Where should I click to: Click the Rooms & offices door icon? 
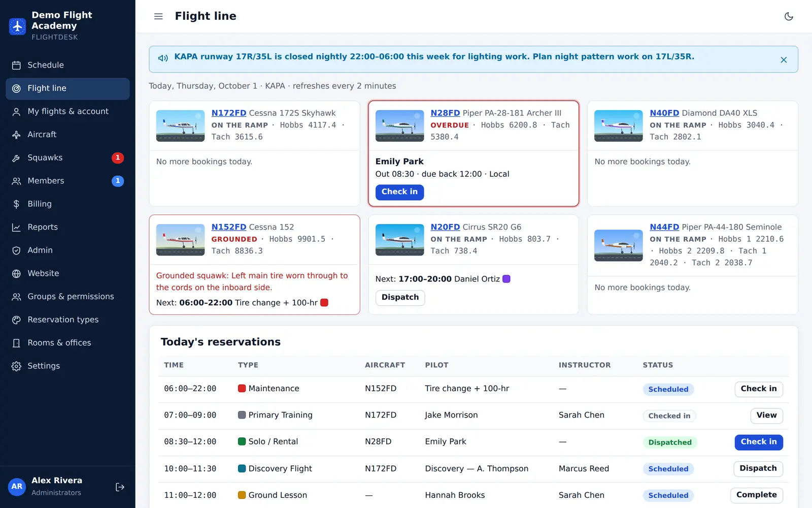coord(16,343)
